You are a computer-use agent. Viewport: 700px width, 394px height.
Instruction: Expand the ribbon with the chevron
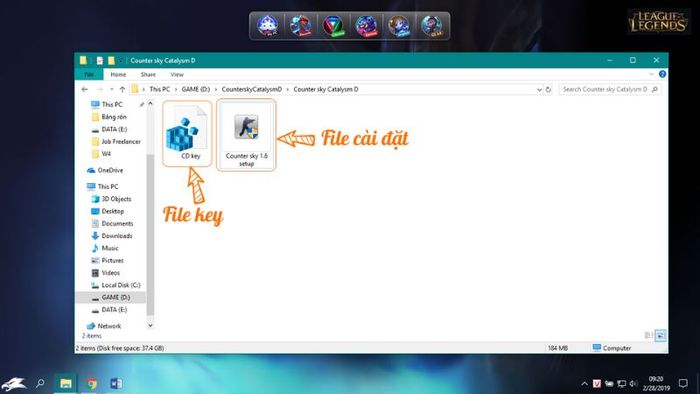point(651,74)
